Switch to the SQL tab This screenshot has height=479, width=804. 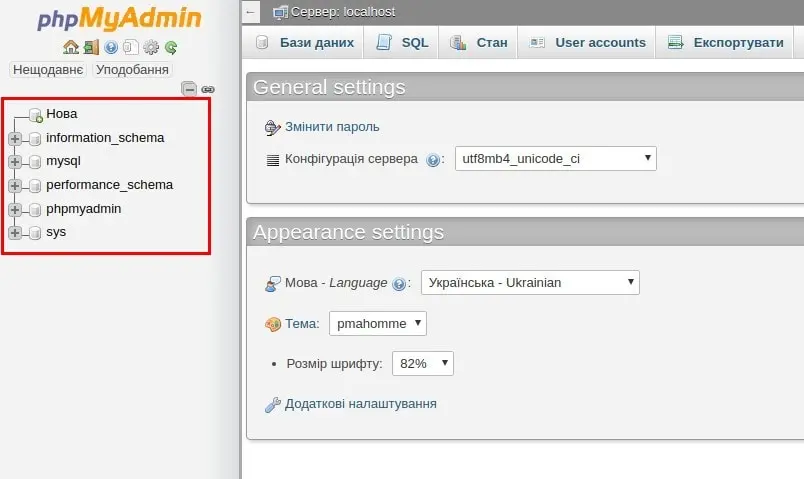click(x=401, y=43)
